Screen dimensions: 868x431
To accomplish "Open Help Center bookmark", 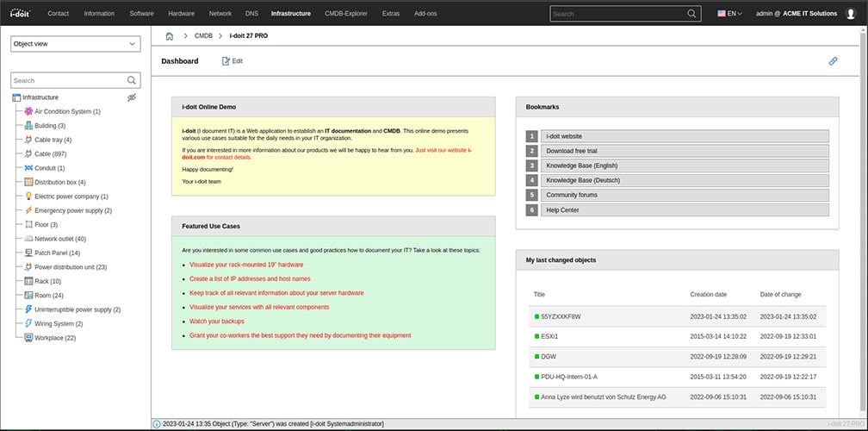I will 685,210.
